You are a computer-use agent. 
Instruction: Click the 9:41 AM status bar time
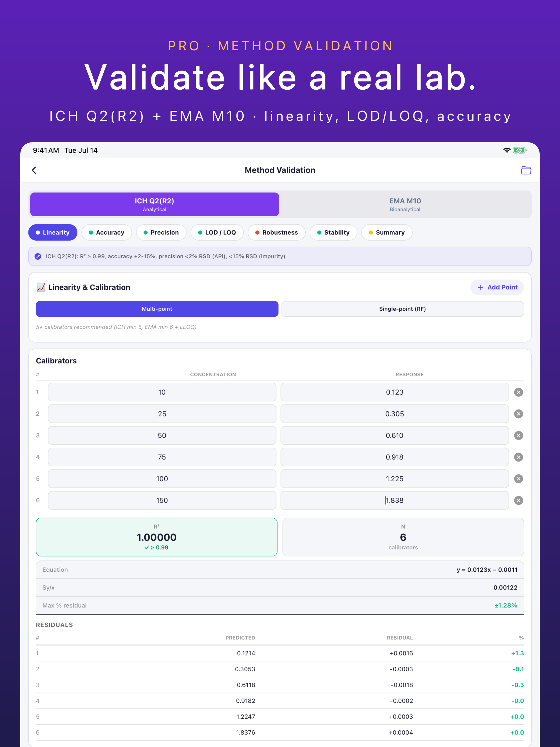(46, 150)
